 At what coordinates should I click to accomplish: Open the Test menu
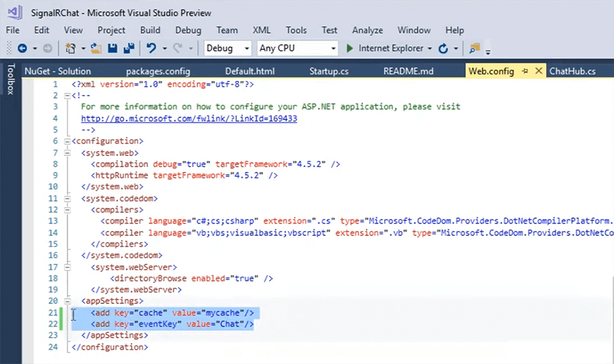330,30
